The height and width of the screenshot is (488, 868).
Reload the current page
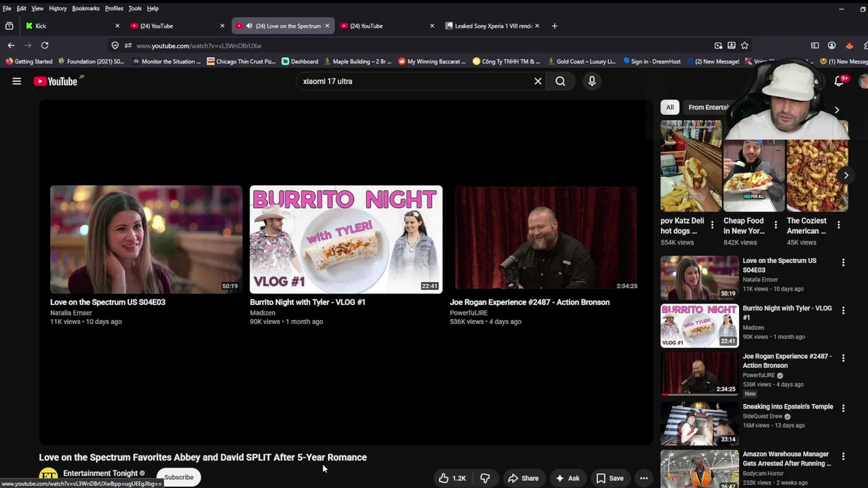tap(45, 45)
